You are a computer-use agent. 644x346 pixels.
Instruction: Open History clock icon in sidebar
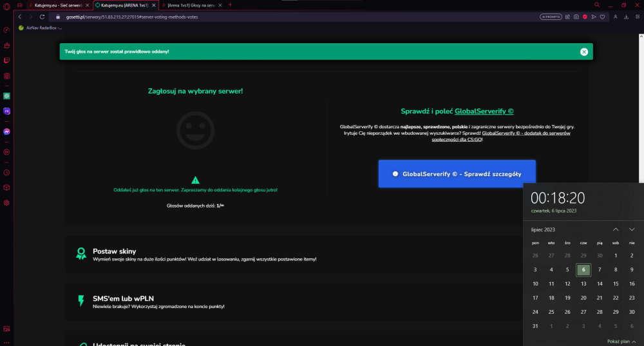[x=6, y=173]
